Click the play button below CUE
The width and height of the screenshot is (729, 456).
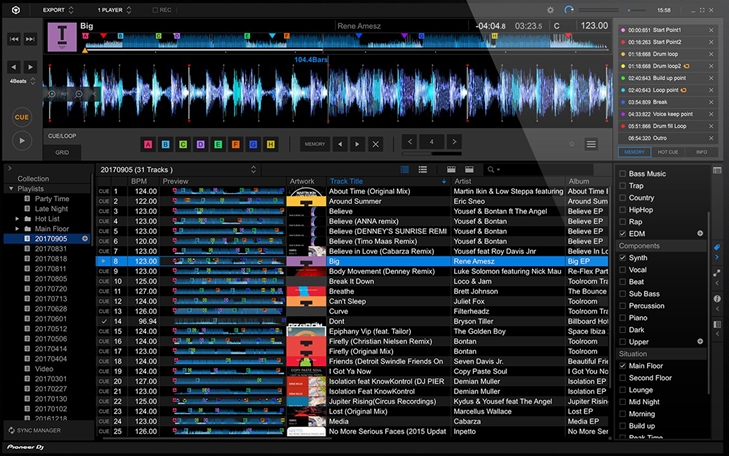pyautogui.click(x=22, y=142)
